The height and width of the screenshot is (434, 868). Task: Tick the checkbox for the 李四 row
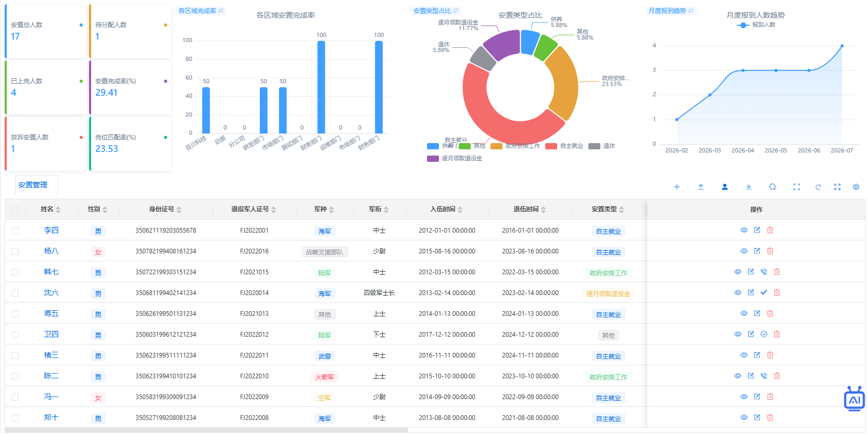point(15,231)
